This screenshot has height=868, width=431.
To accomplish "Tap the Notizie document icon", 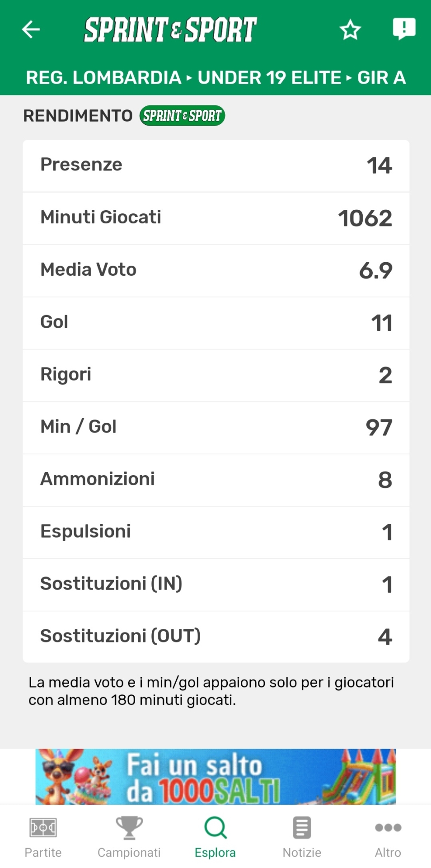I will coord(302,828).
